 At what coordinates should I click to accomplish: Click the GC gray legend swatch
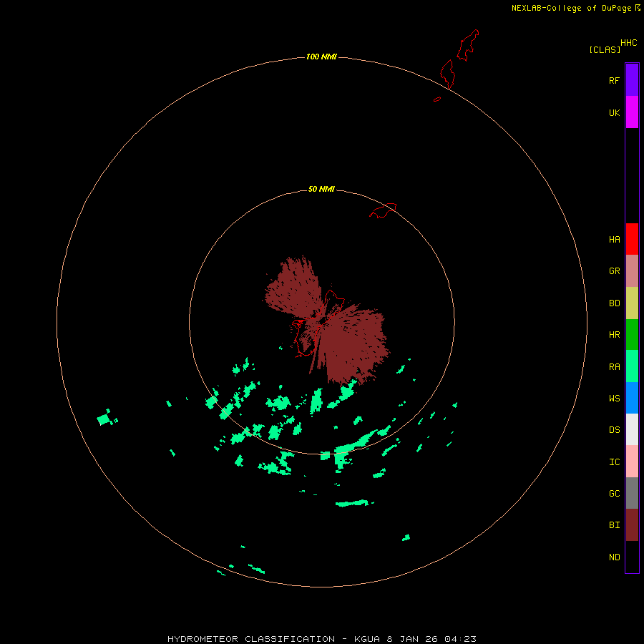point(632,493)
